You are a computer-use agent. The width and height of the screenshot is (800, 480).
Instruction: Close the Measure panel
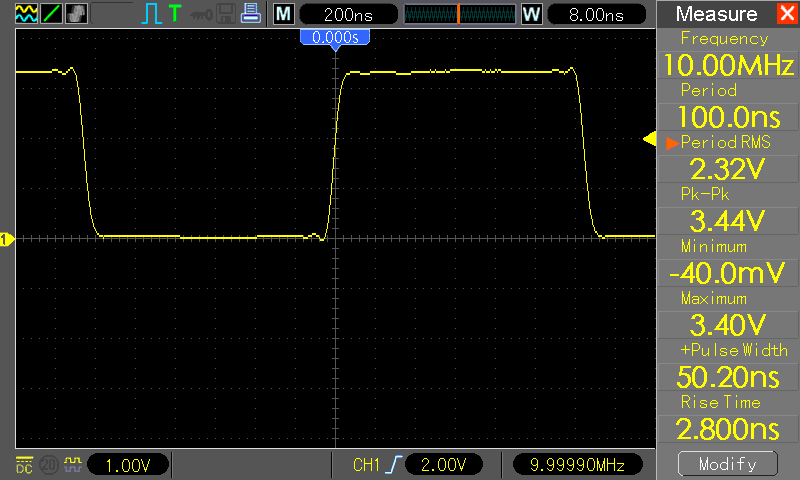pyautogui.click(x=787, y=13)
